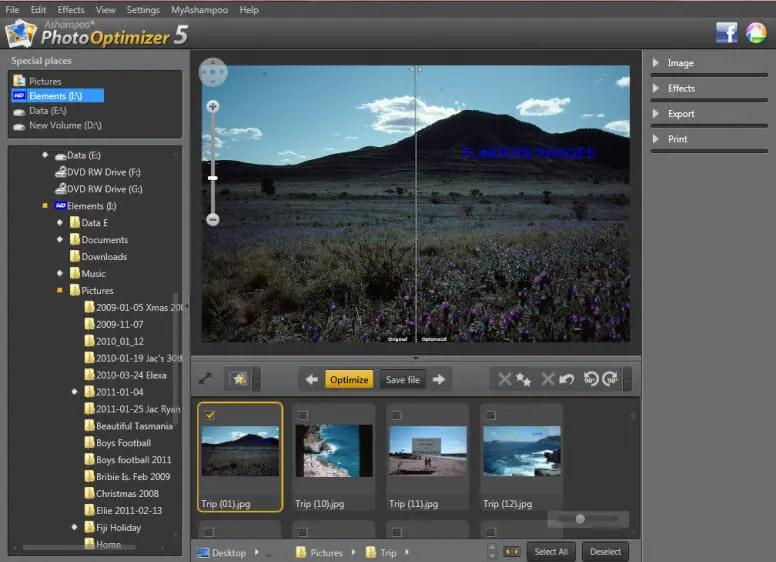
Task: Go to previous image with left arrow
Action: point(312,379)
